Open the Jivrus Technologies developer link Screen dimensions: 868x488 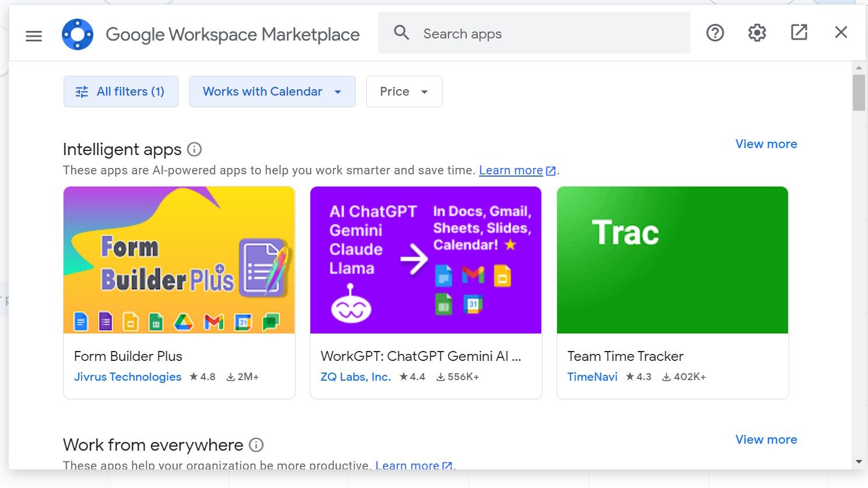pos(128,377)
